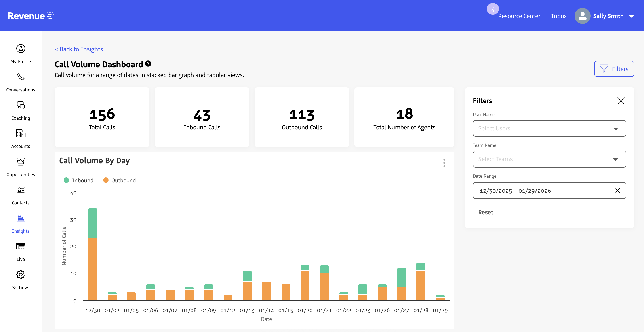Toggle the Outbound legend item
Viewport: 644px width, 332px height.
pyautogui.click(x=119, y=180)
